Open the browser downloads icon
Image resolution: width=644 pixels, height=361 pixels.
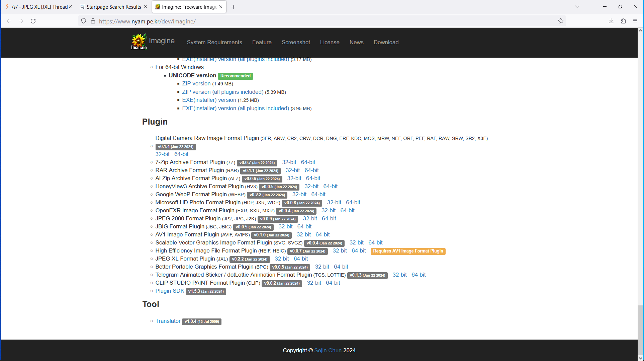pyautogui.click(x=611, y=21)
